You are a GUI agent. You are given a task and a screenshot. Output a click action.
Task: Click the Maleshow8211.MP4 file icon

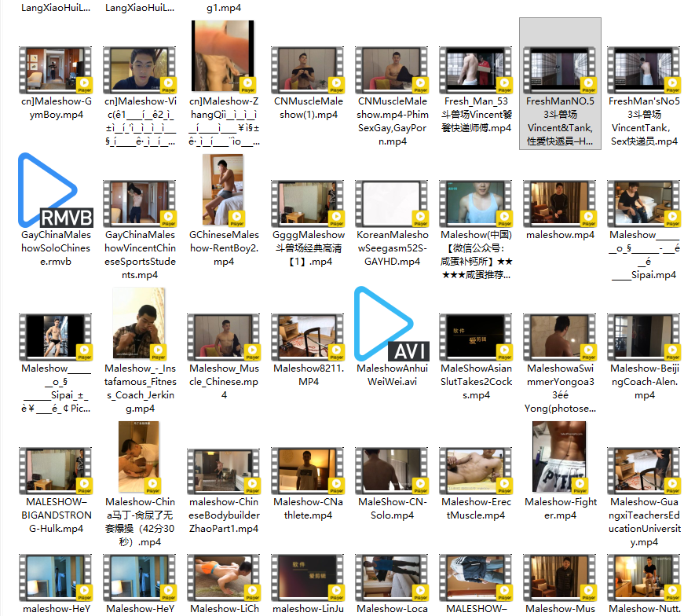coord(307,336)
